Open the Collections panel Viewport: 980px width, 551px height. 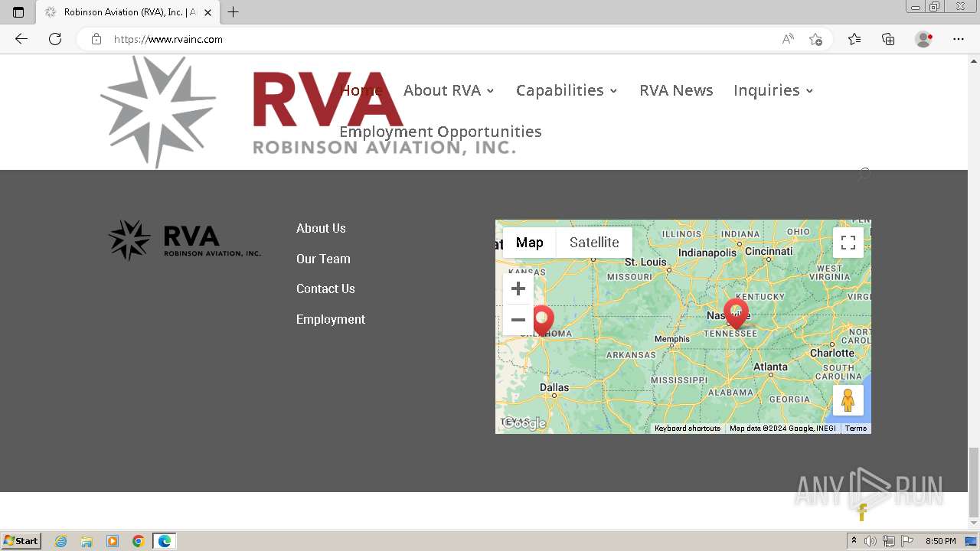[888, 39]
